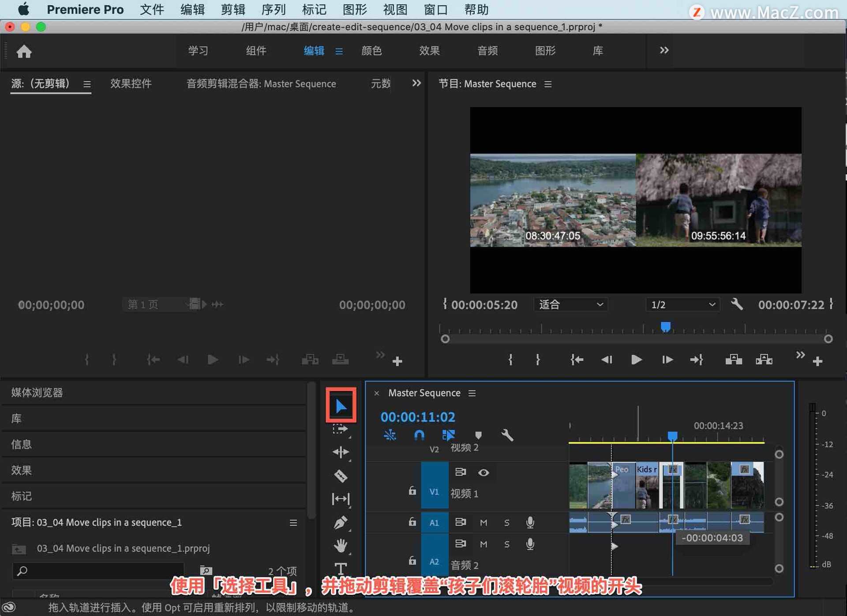Toggle sync lock on V1 track
This screenshot has width=847, height=616.
(x=460, y=472)
